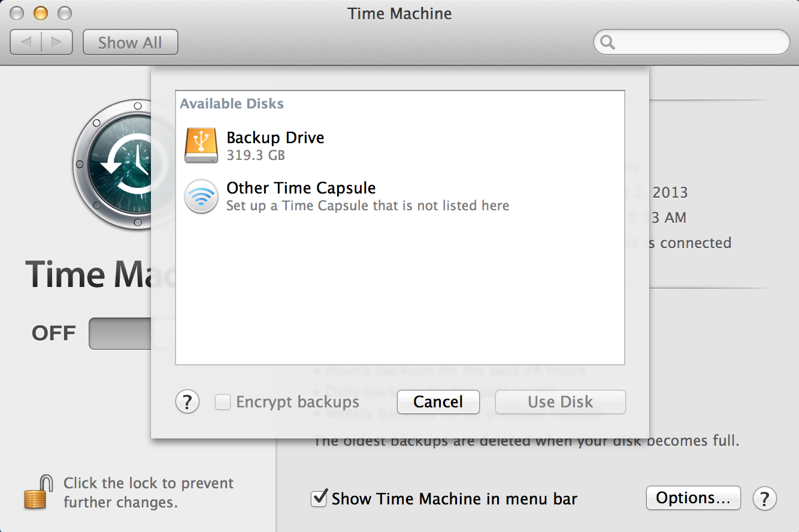This screenshot has height=532, width=799.
Task: Click the "Show Time Machine in menu bar" label
Action: point(455,498)
